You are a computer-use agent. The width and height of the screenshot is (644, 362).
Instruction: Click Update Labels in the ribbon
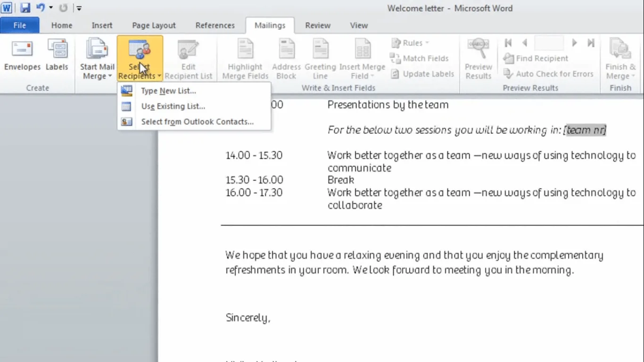click(x=422, y=74)
